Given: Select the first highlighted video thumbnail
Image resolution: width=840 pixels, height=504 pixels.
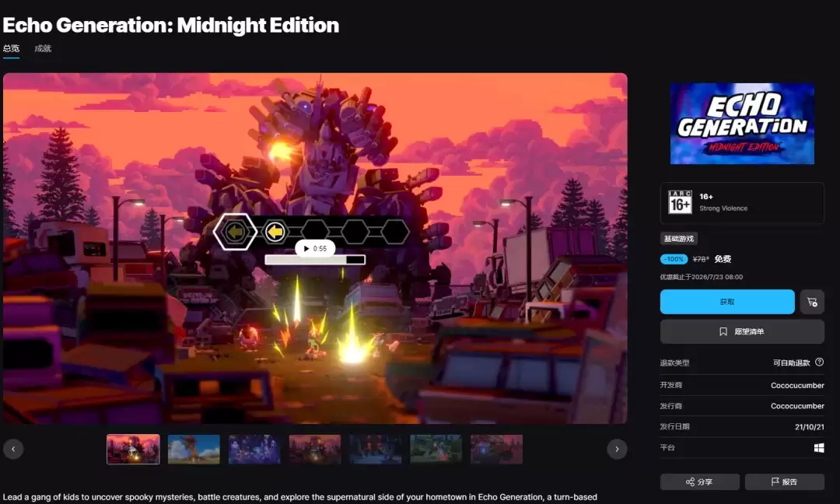Looking at the screenshot, I should click(133, 449).
